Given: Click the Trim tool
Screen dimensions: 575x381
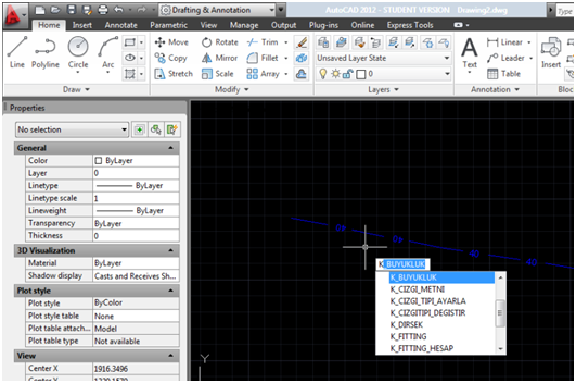Looking at the screenshot, I should coord(263,42).
